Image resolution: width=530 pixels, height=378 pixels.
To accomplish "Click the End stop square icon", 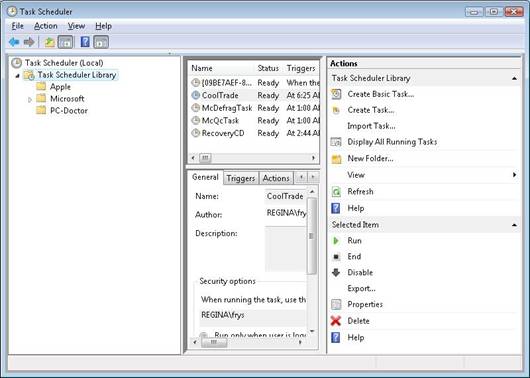I will (x=336, y=257).
